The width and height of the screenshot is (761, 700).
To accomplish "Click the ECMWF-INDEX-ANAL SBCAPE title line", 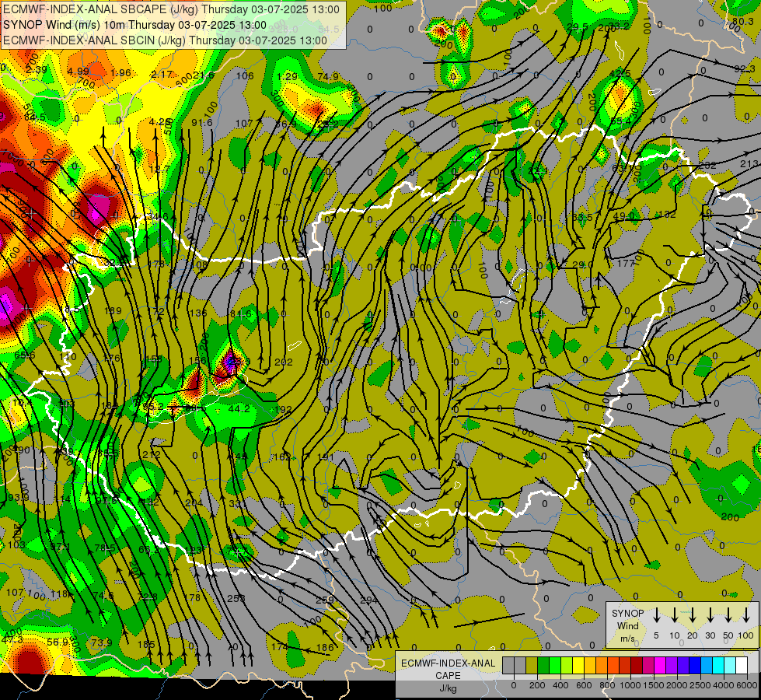I will click(171, 9).
